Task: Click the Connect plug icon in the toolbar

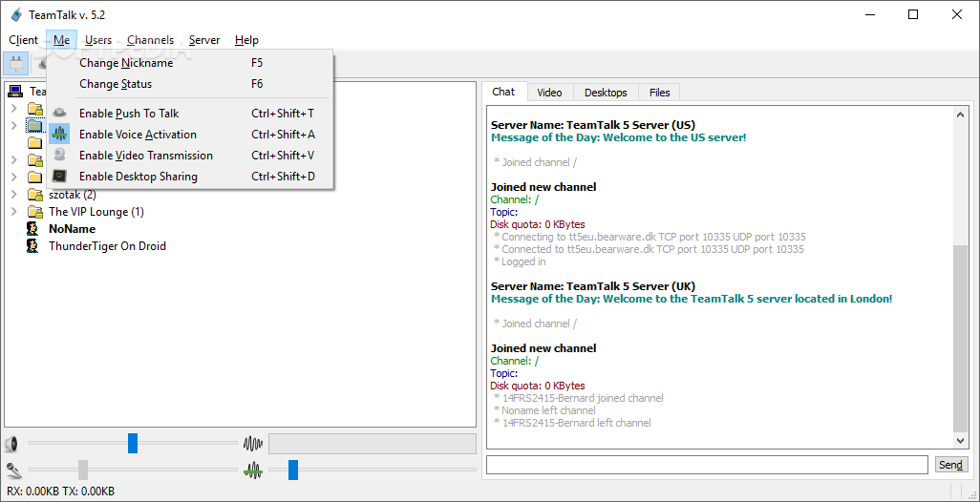Action: pos(15,64)
